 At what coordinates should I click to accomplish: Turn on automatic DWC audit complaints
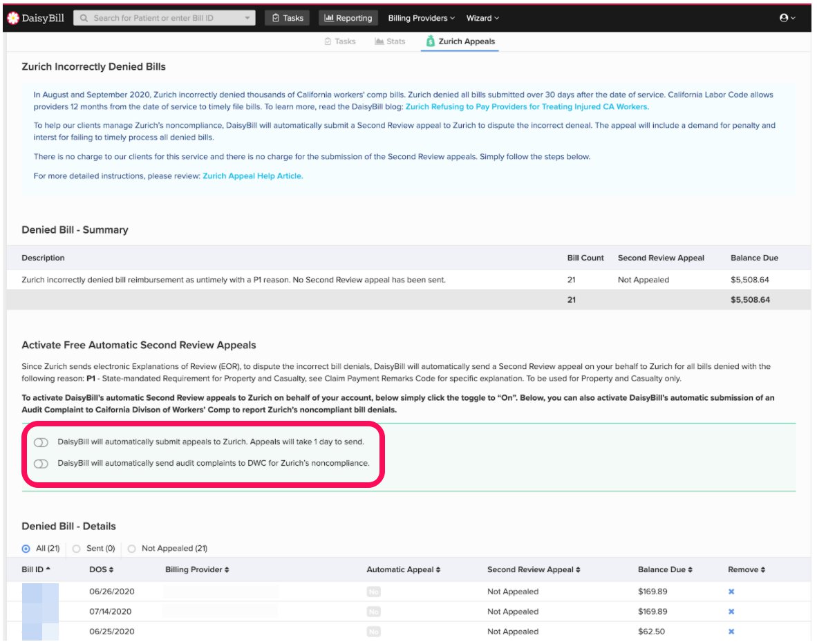click(x=41, y=464)
